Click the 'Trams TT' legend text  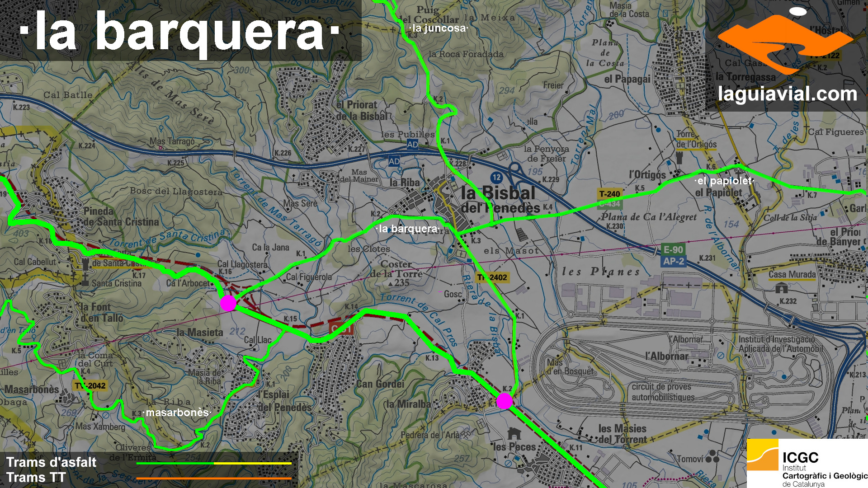pos(36,477)
